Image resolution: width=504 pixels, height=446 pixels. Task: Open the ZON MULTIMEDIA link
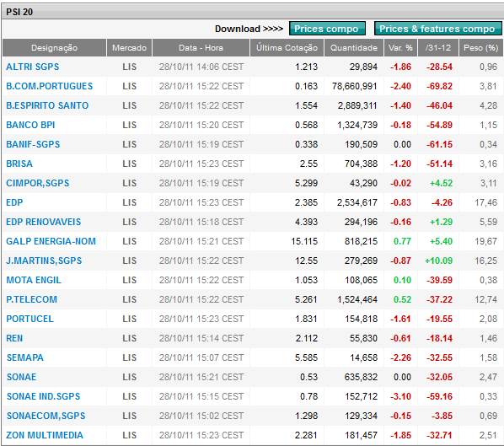[45, 435]
